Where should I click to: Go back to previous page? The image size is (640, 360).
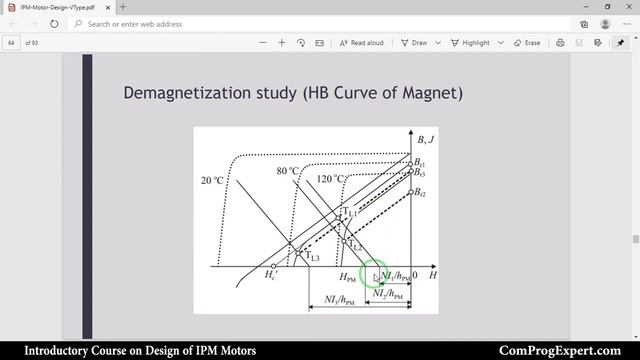[x=13, y=24]
